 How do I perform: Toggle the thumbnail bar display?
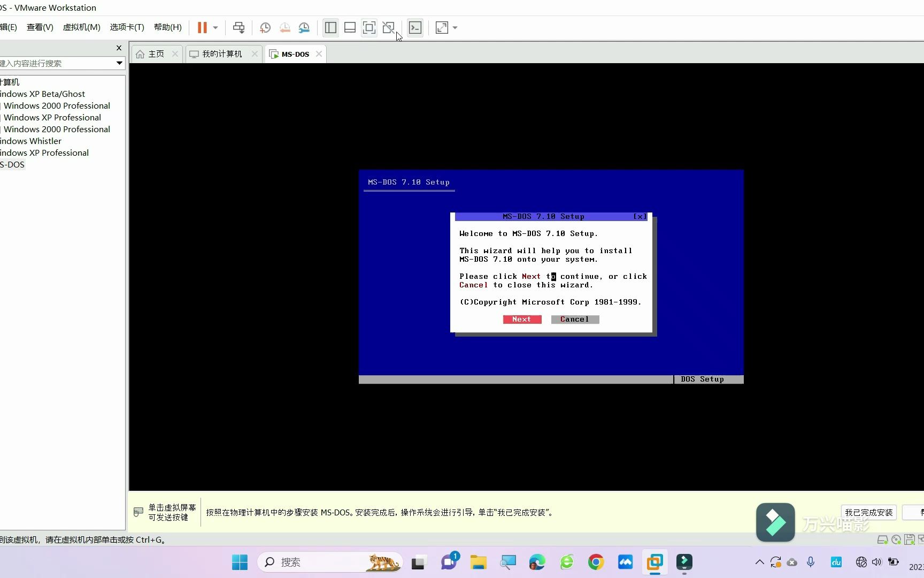(x=350, y=27)
